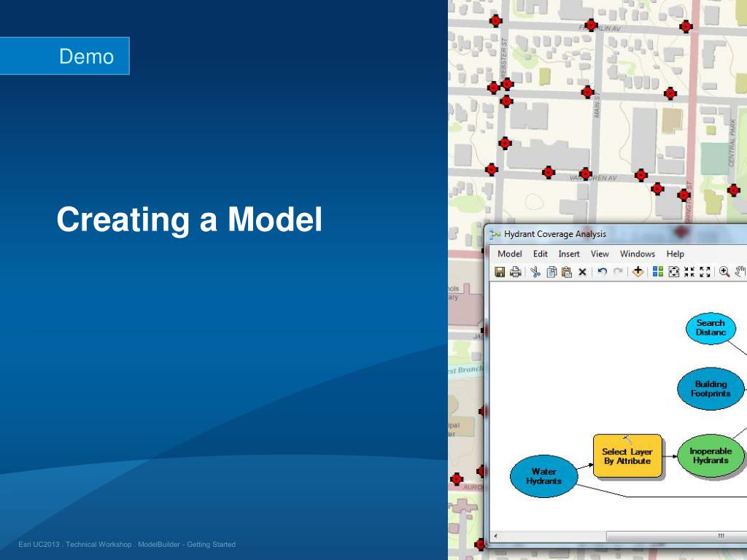This screenshot has height=560, width=747.
Task: Click the horizontal scrollbar left arrow
Action: click(495, 536)
